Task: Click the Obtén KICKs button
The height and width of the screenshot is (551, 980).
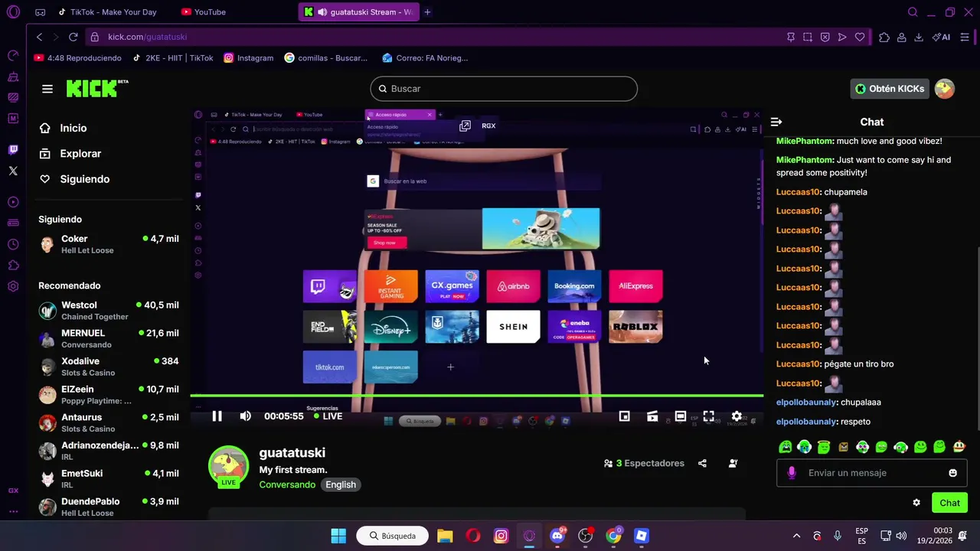Action: [x=890, y=89]
